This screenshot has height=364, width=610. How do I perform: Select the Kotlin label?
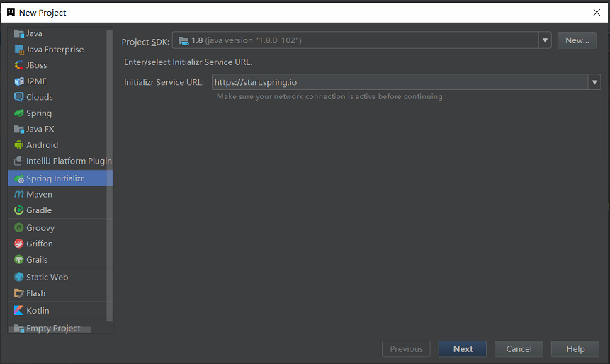[38, 310]
